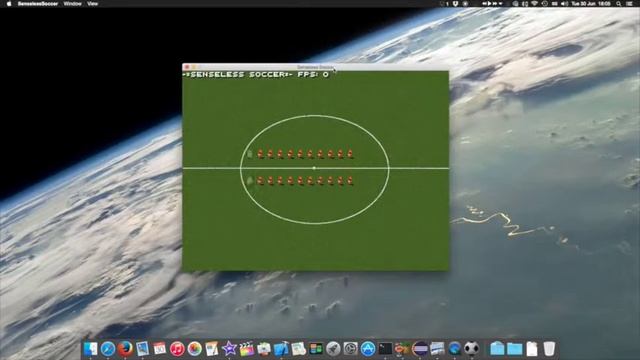
Task: Launch Safari from the dock
Action: click(108, 349)
